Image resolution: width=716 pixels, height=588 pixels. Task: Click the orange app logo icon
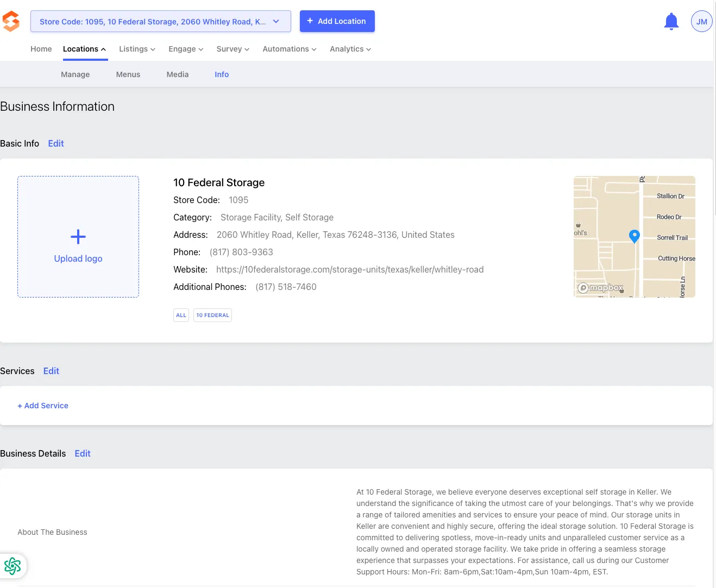click(11, 21)
